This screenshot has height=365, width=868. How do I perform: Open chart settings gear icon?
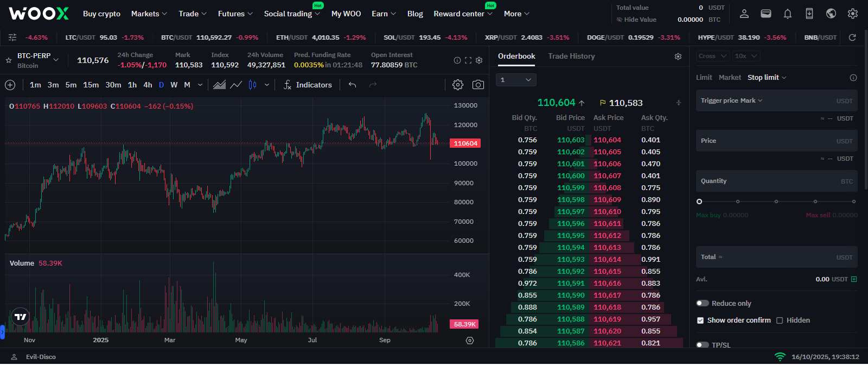click(x=458, y=85)
